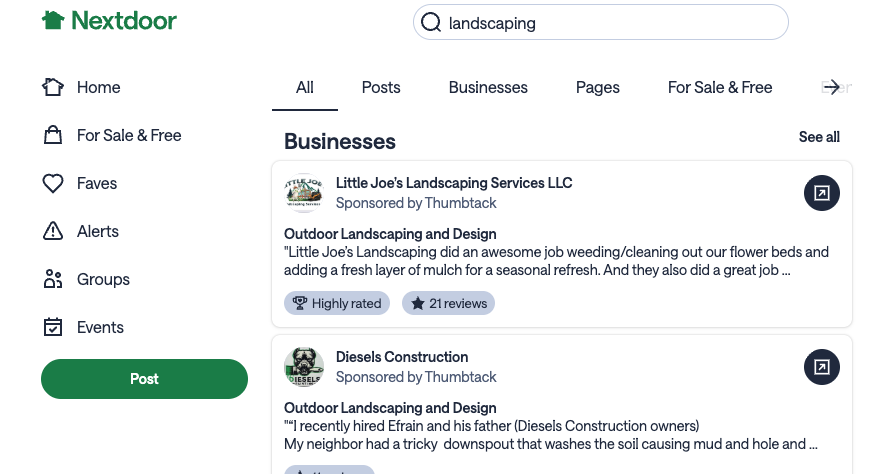This screenshot has height=474, width=876.
Task: Click See all businesses link
Action: pos(819,137)
